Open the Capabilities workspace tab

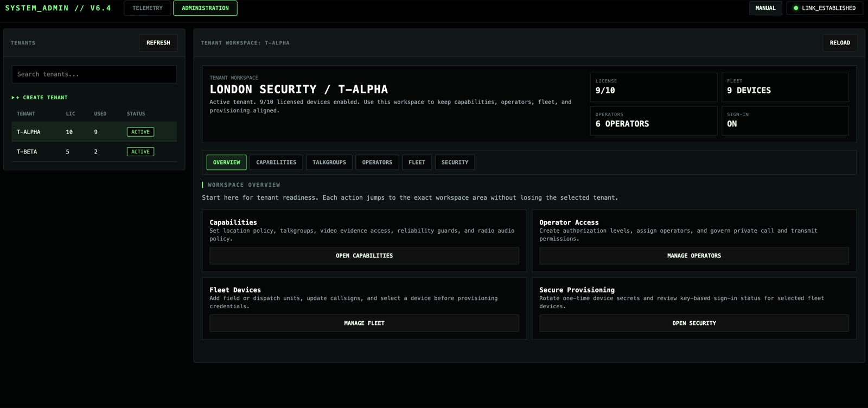click(276, 162)
